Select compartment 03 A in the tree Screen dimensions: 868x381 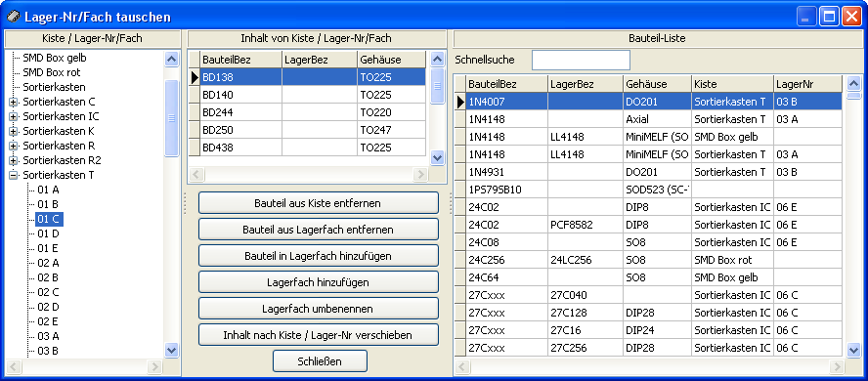point(48,336)
